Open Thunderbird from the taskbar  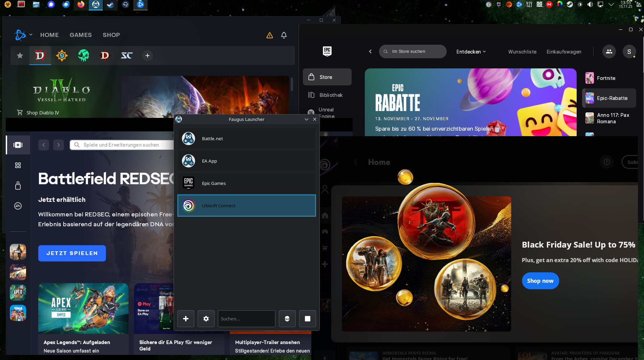click(x=66, y=4)
